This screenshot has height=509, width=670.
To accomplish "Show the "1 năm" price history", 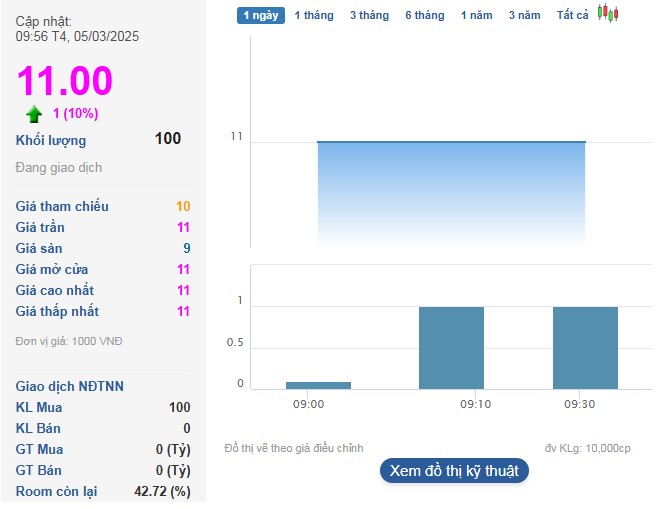I will coord(477,15).
